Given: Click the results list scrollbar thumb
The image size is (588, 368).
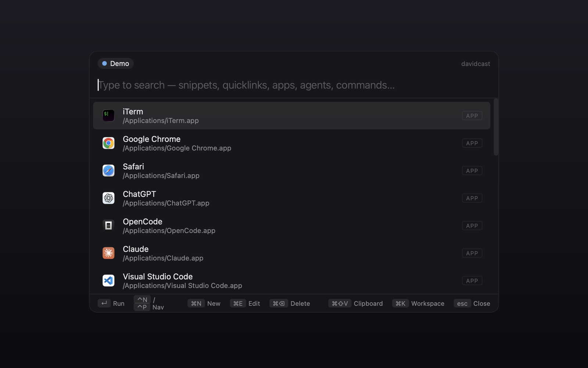Looking at the screenshot, I should click(496, 127).
